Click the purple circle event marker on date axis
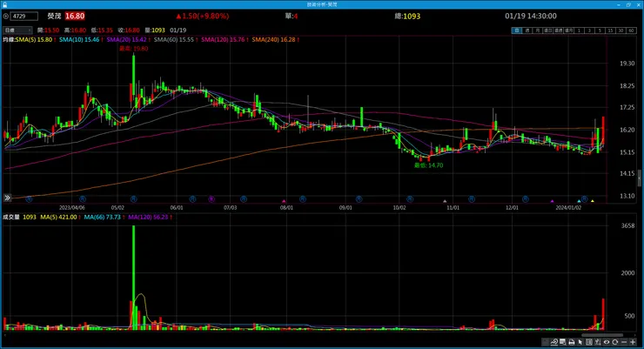644x349 pixels. (x=211, y=199)
